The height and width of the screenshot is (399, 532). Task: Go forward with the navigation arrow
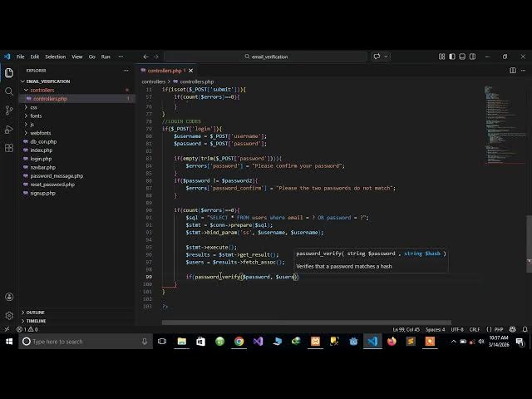point(155,57)
